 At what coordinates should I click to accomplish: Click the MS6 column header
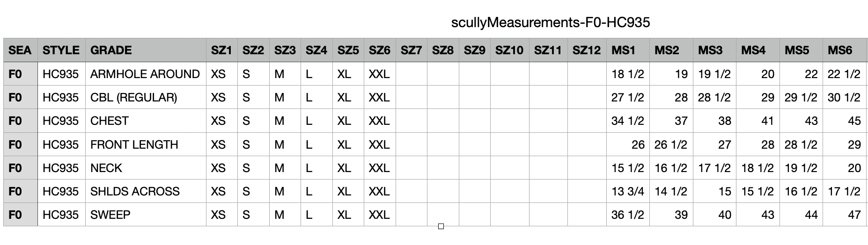pos(840,50)
